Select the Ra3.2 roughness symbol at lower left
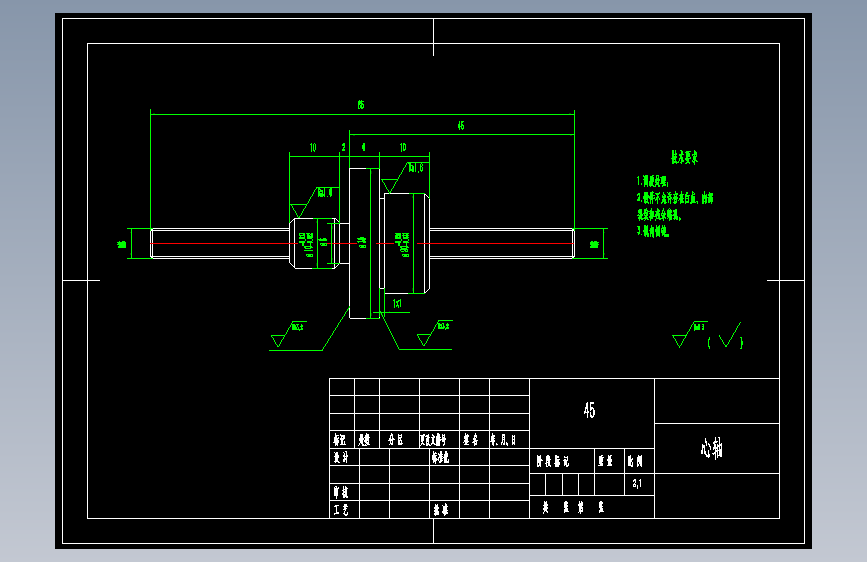The width and height of the screenshot is (867, 562). (288, 334)
